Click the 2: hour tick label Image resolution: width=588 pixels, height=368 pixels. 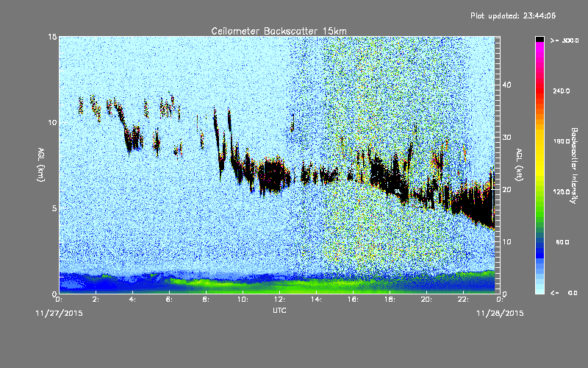[96, 300]
